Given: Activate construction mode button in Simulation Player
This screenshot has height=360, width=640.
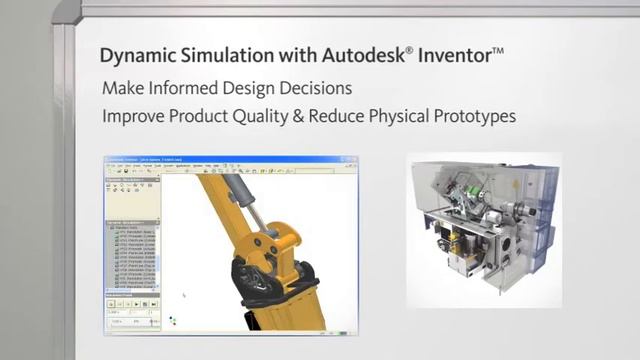Looking at the screenshot, I should tap(111, 304).
